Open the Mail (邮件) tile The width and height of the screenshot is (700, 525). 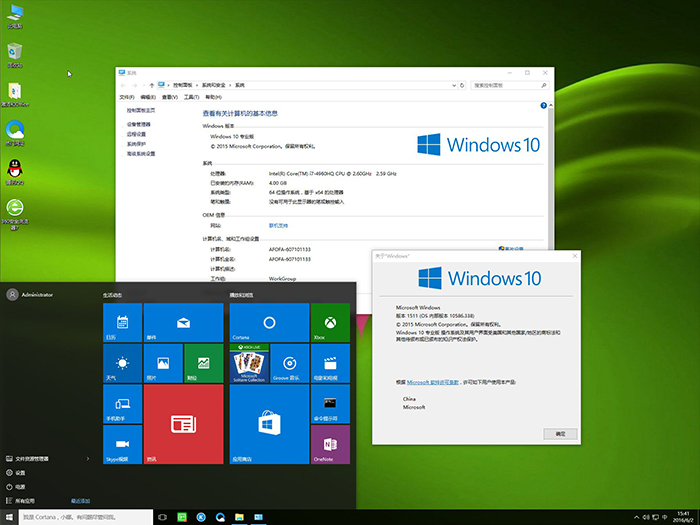click(183, 324)
